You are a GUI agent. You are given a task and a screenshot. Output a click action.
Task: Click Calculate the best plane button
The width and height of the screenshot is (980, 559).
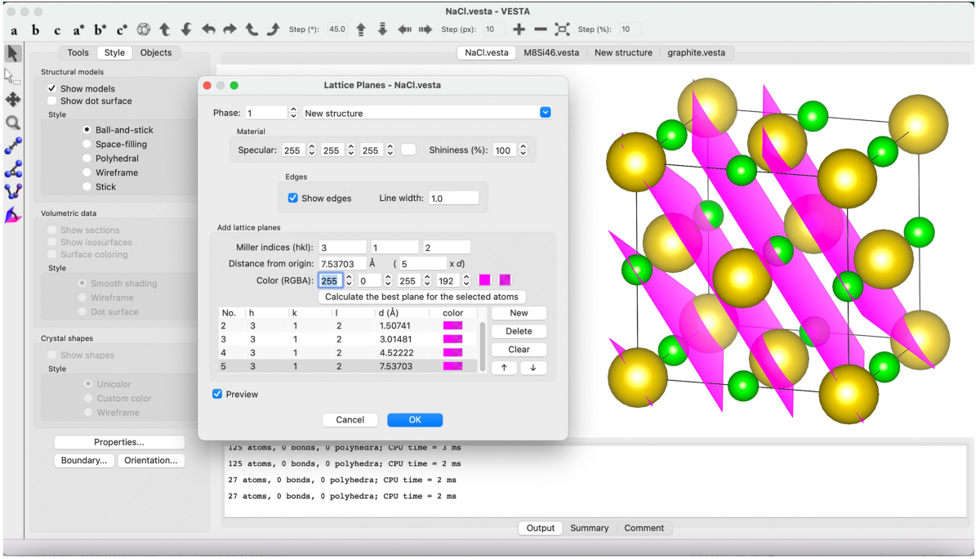point(421,297)
